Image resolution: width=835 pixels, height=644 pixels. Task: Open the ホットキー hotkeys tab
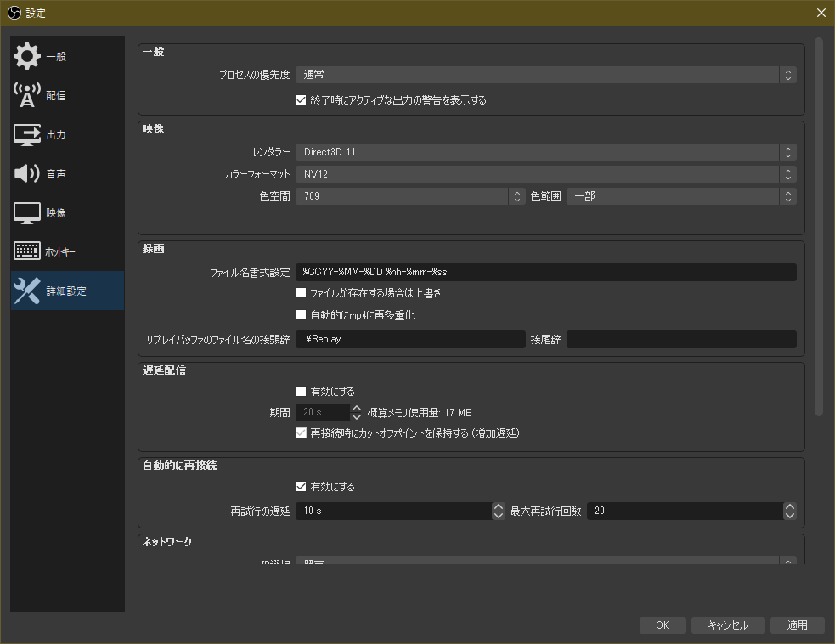pos(27,251)
